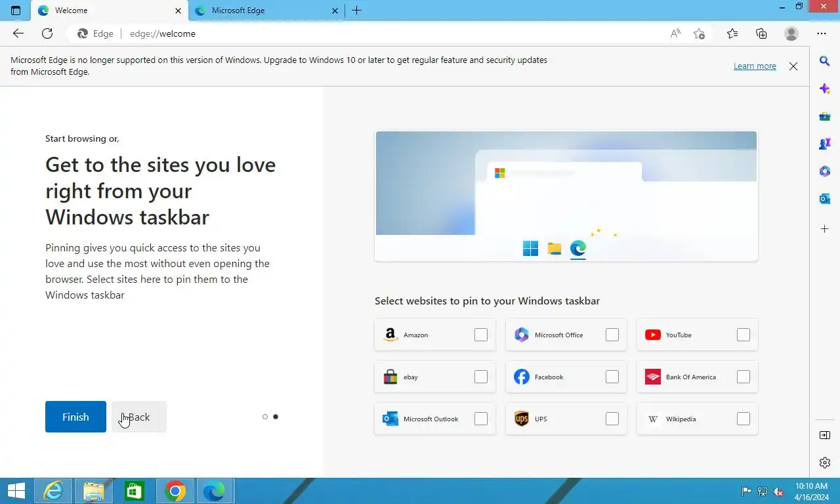Open the tab actions menu icon
Image resolution: width=840 pixels, height=504 pixels.
pos(16,10)
